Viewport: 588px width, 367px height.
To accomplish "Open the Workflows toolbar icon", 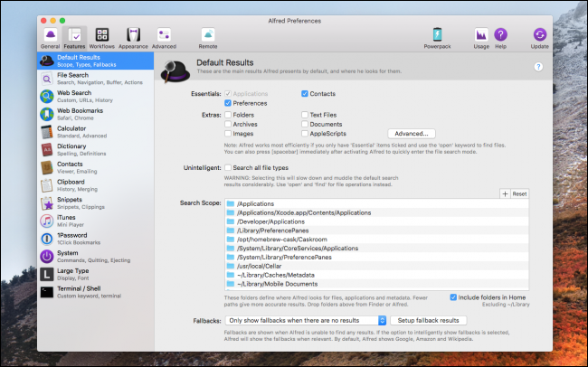I will pyautogui.click(x=101, y=38).
